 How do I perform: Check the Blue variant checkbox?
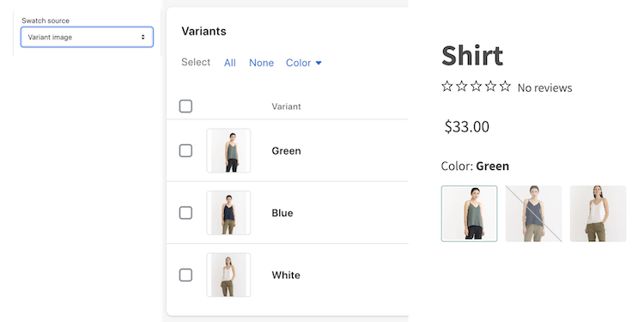(x=185, y=213)
